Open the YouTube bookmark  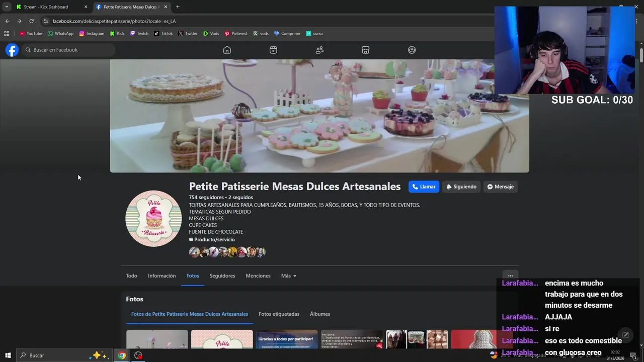[x=31, y=34]
